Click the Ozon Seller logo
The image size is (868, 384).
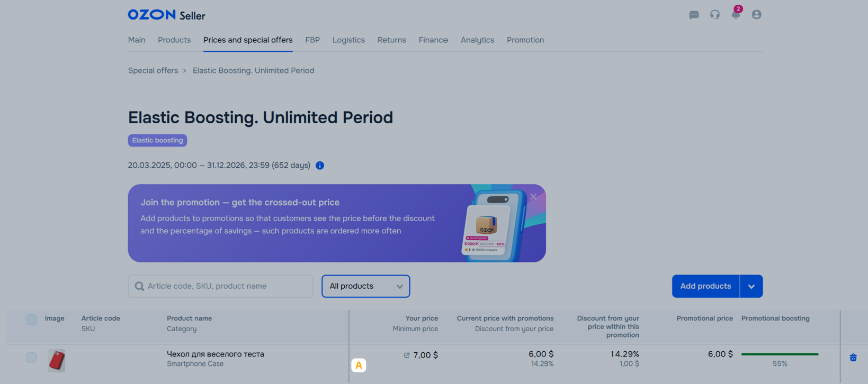[166, 15]
